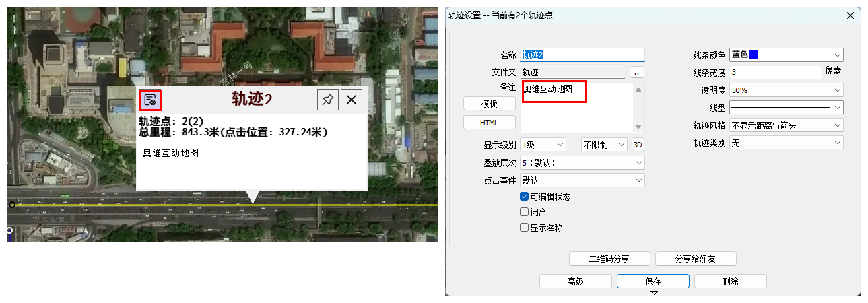The height and width of the screenshot is (303, 868).
Task: Click into the 线条宽度 input field
Action: tap(775, 72)
